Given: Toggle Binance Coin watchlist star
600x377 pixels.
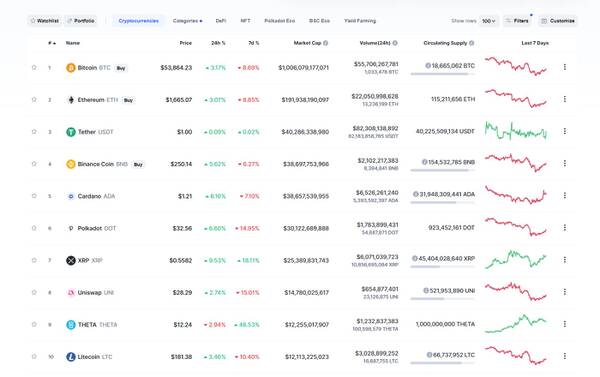Looking at the screenshot, I should tap(34, 164).
